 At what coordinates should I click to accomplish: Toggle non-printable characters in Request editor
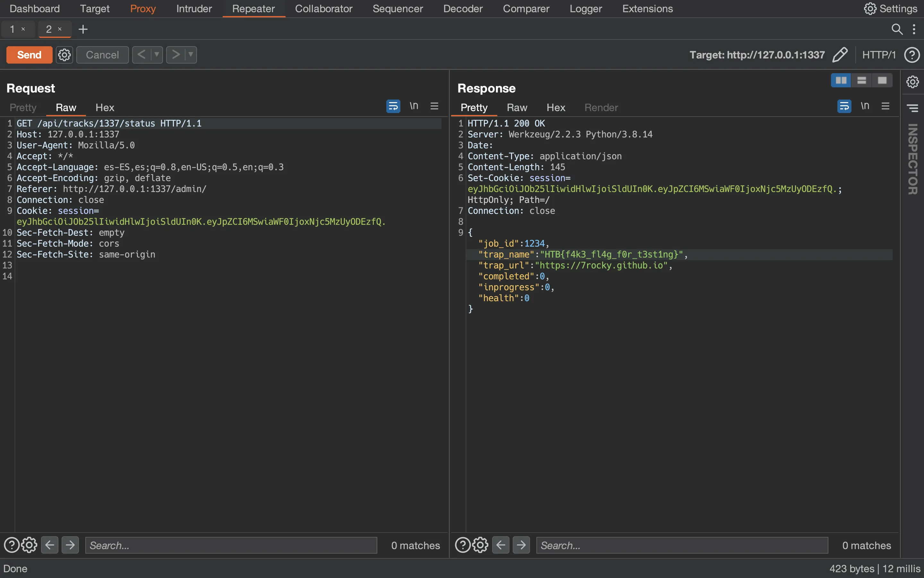(x=414, y=106)
